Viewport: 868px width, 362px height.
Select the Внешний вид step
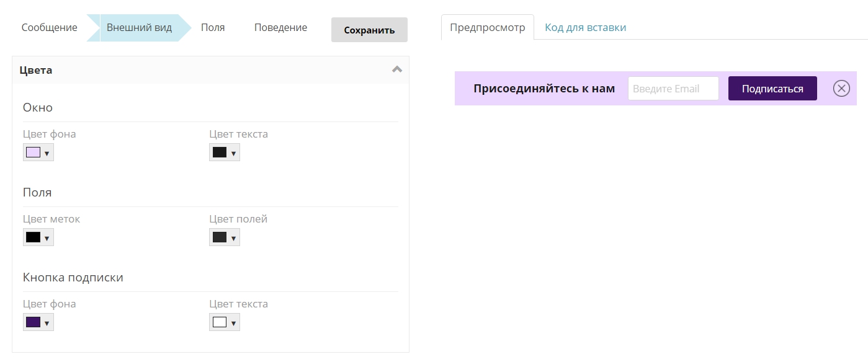(x=139, y=28)
